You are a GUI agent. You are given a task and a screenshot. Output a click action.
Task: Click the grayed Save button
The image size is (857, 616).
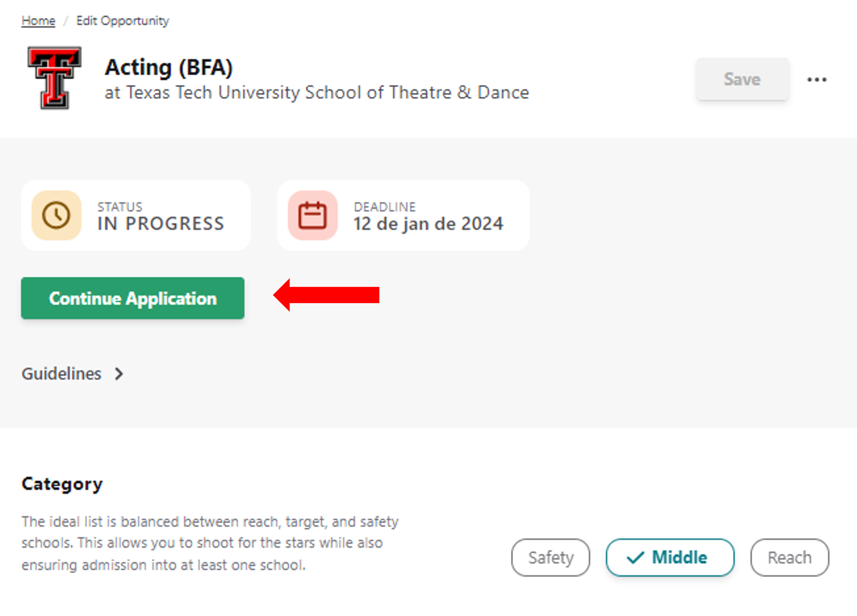click(x=742, y=79)
